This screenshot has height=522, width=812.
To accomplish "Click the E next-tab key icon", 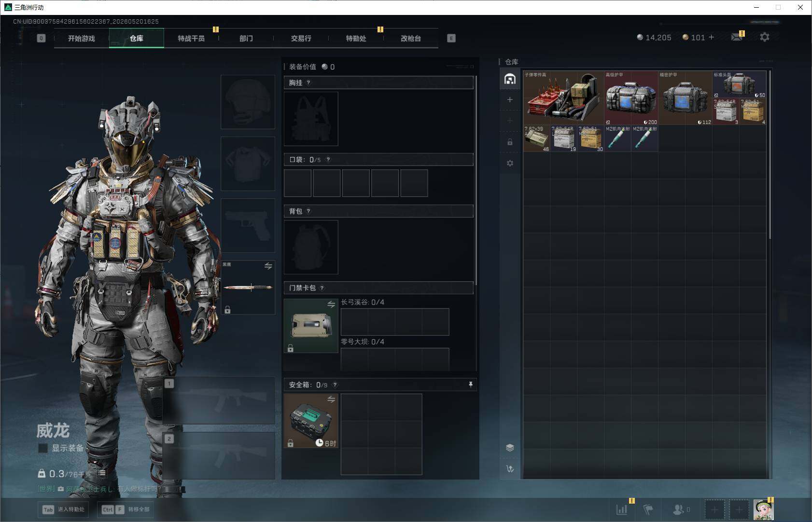I will [x=451, y=38].
